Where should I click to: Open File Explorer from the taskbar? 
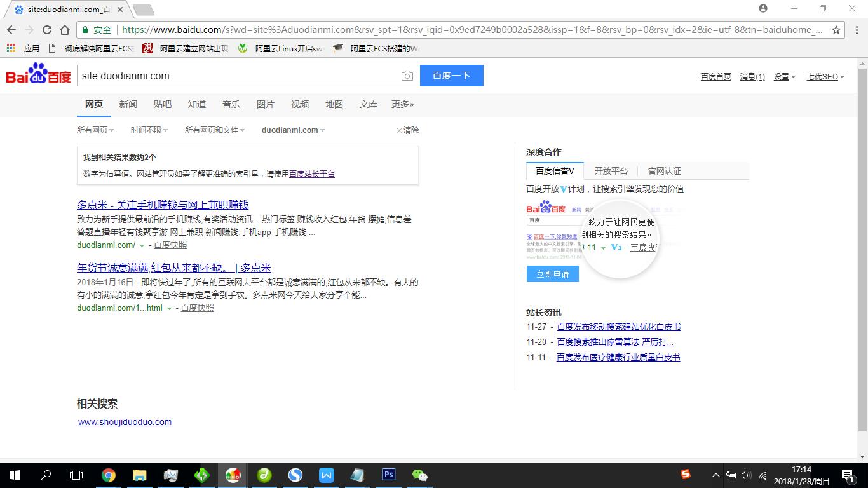tap(139, 475)
